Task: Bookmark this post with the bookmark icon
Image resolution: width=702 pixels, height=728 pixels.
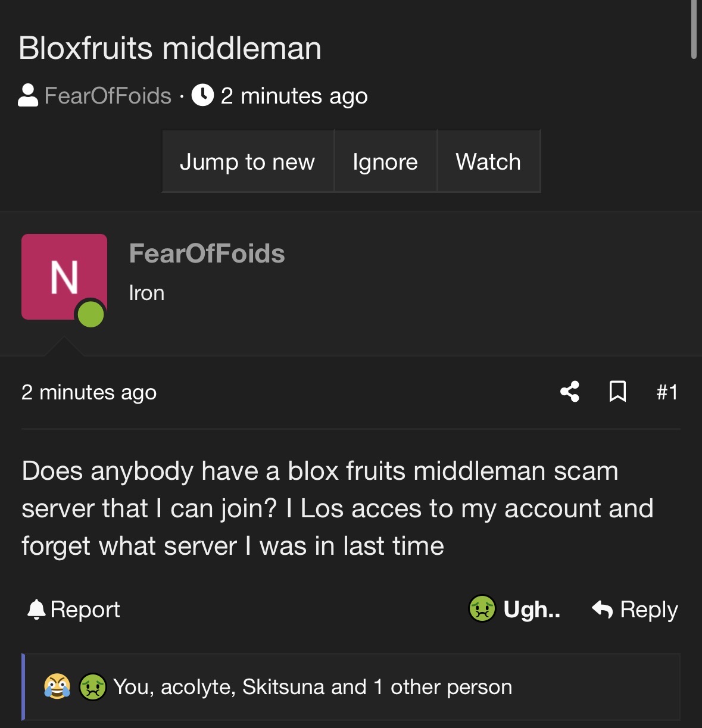Action: 617,392
